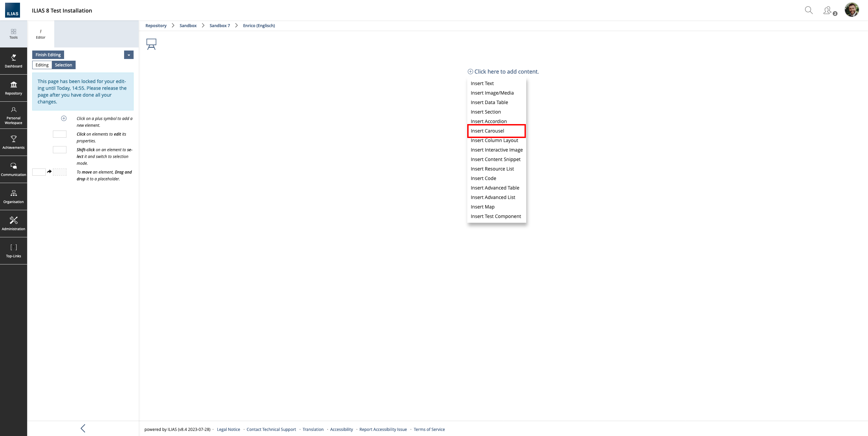Switch to Selection mode toggle

63,65
